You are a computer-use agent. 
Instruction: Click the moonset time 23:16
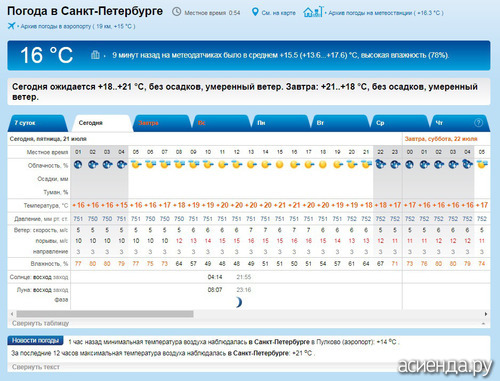click(x=244, y=290)
